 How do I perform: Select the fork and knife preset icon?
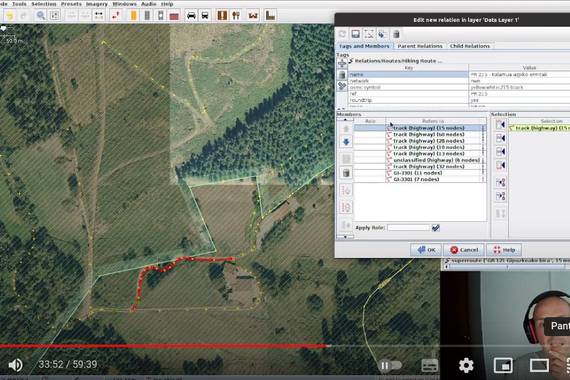(236, 15)
